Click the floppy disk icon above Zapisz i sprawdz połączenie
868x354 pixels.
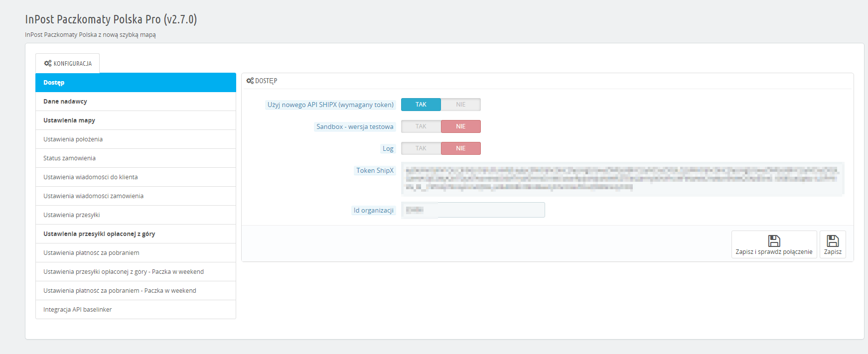point(774,241)
